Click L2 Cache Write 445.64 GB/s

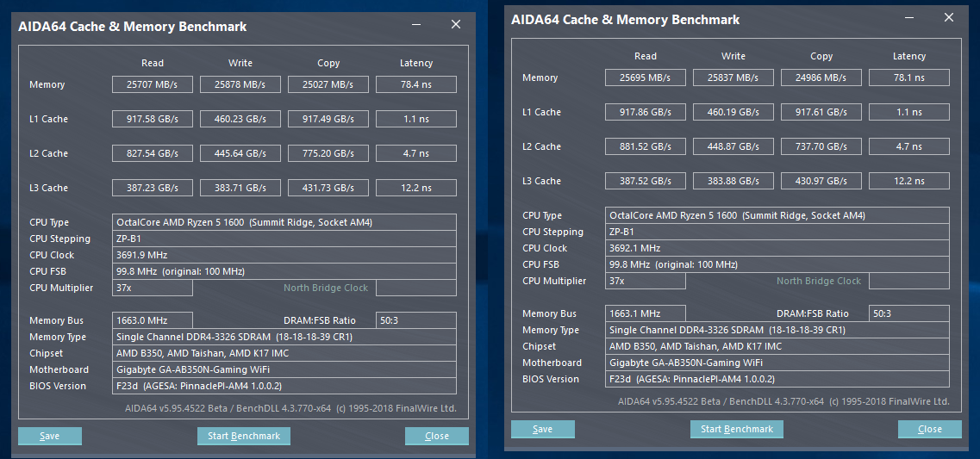pyautogui.click(x=240, y=153)
